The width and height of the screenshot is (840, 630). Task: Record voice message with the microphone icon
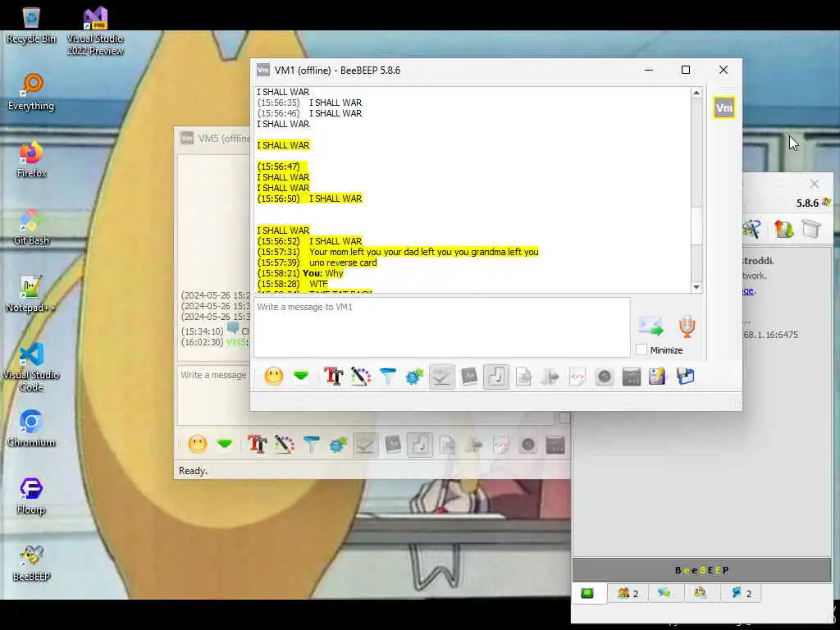687,326
